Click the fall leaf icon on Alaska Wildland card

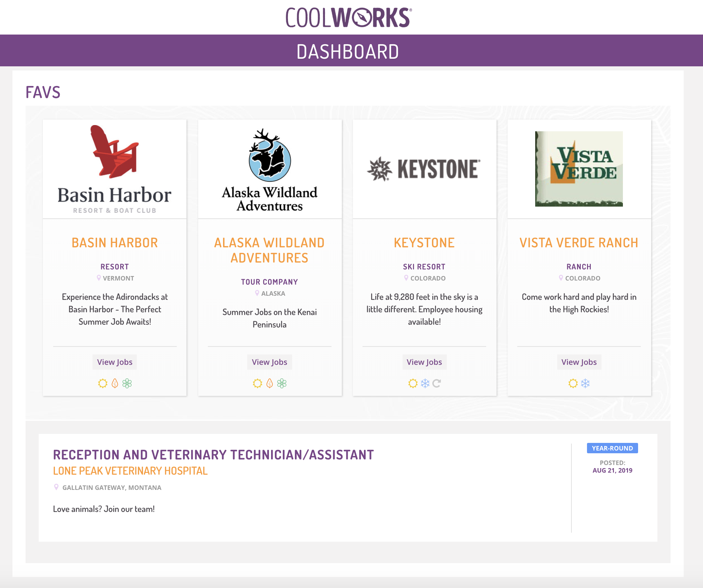(x=270, y=383)
